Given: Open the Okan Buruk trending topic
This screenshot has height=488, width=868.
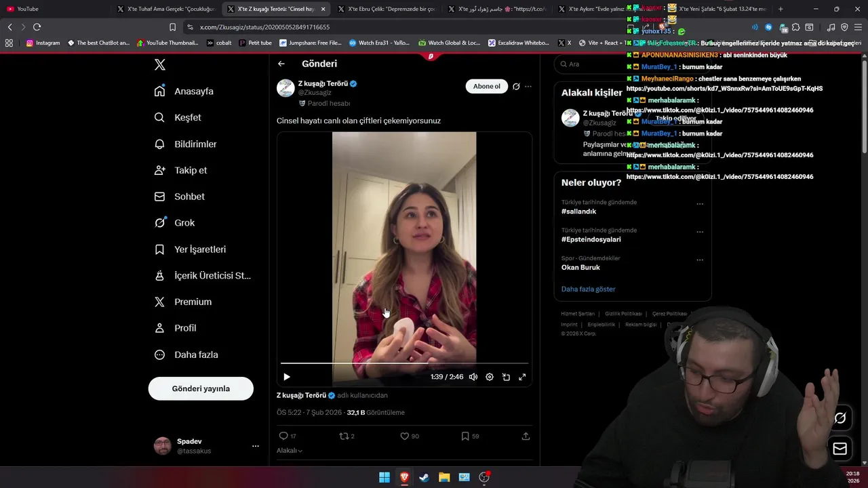Looking at the screenshot, I should tap(580, 267).
